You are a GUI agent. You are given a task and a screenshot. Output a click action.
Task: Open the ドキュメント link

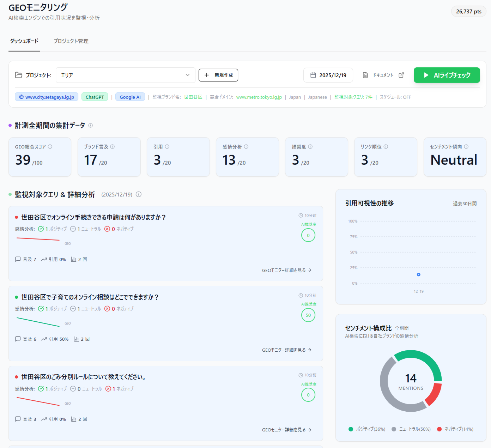383,75
